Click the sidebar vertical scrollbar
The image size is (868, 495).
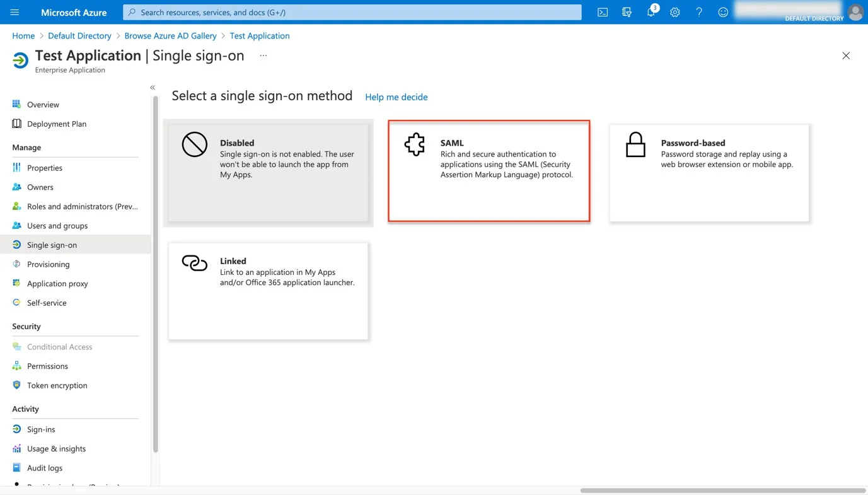coord(156,274)
